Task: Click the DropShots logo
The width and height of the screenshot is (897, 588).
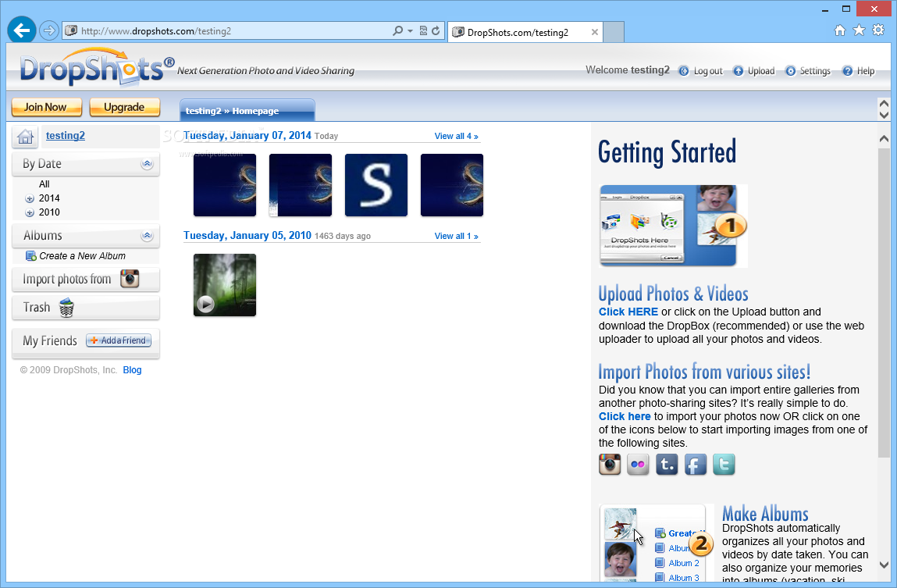Action: (97, 67)
